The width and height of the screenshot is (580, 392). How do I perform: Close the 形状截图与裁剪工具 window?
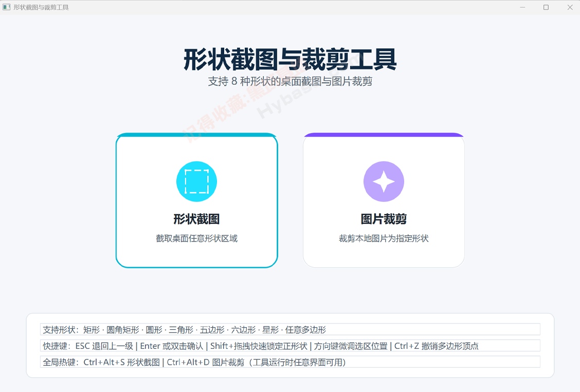pyautogui.click(x=570, y=7)
